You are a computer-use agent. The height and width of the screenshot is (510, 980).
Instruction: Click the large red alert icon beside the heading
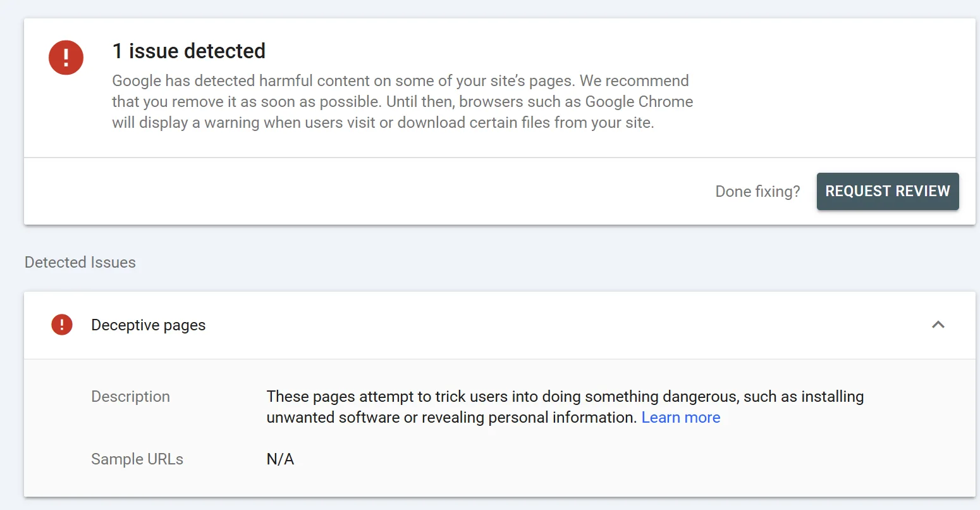66,58
